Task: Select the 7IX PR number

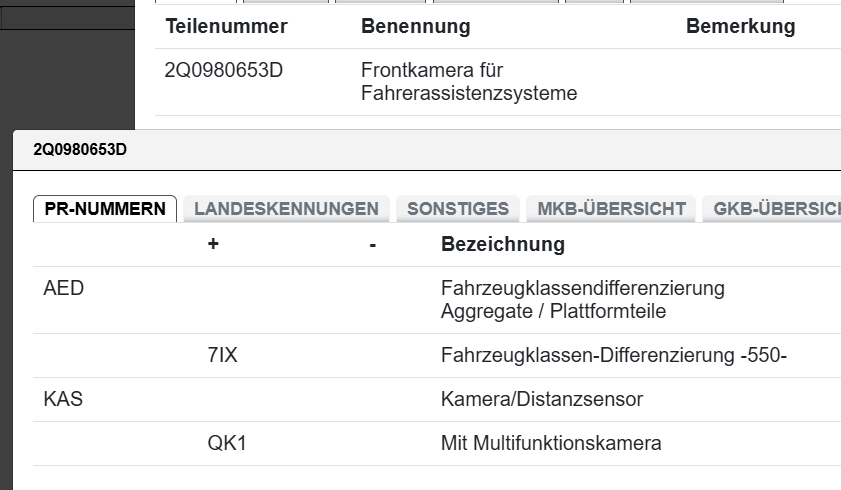Action: (222, 356)
